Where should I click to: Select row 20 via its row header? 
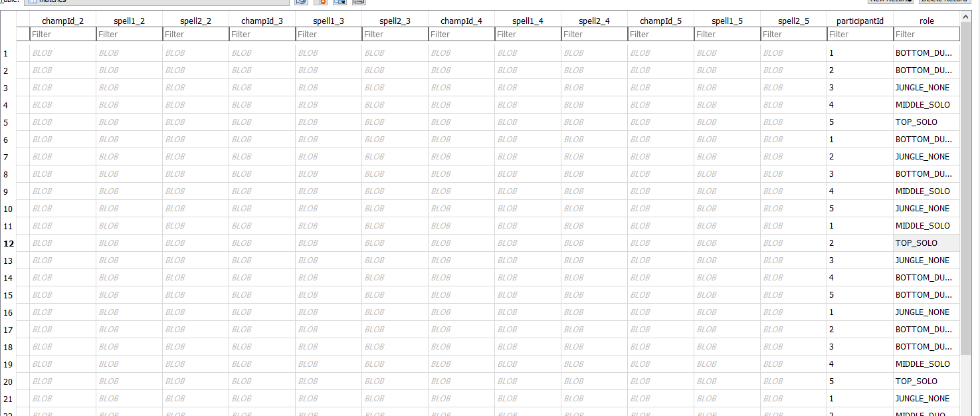8,381
